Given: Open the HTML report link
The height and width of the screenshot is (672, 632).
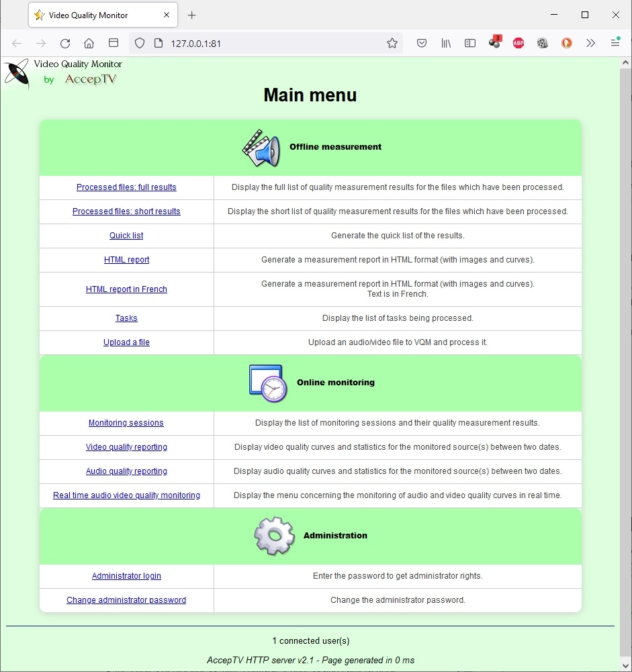Looking at the screenshot, I should point(126,260).
